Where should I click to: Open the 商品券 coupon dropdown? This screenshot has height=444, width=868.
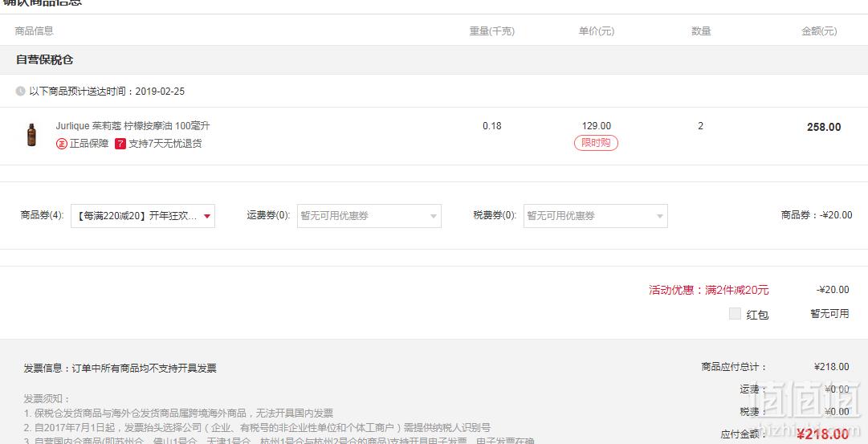143,216
